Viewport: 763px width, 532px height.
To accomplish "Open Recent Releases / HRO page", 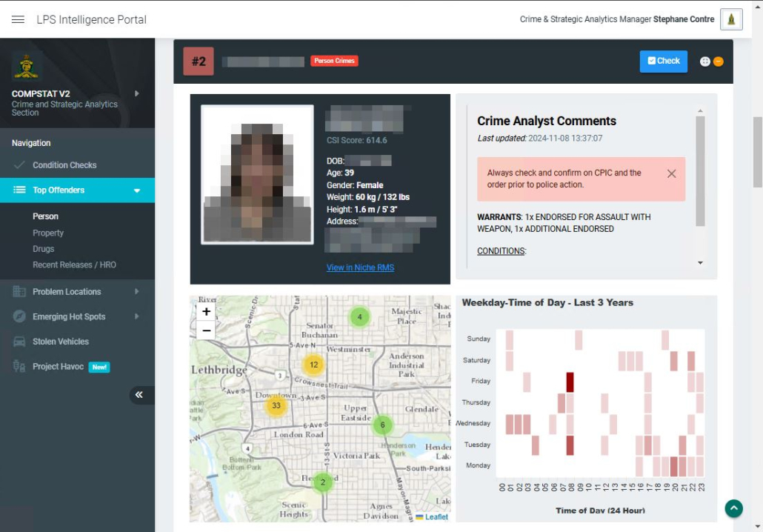I will pos(74,265).
